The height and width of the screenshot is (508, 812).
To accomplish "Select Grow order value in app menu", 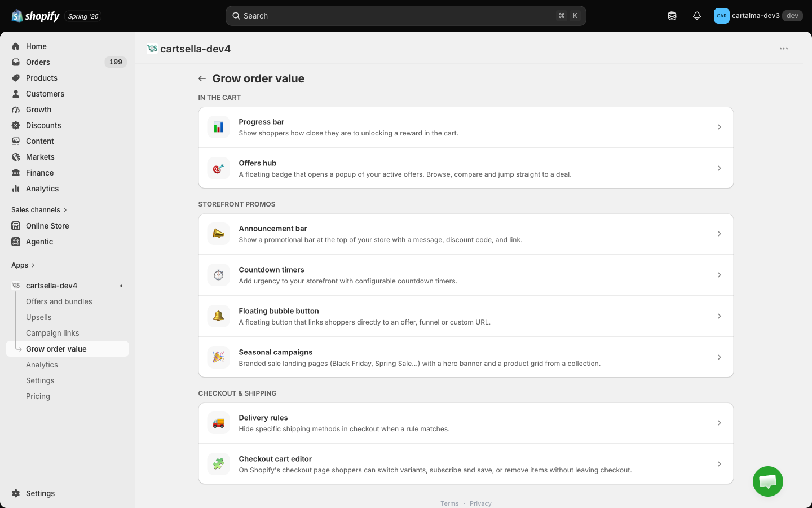I will click(67, 349).
